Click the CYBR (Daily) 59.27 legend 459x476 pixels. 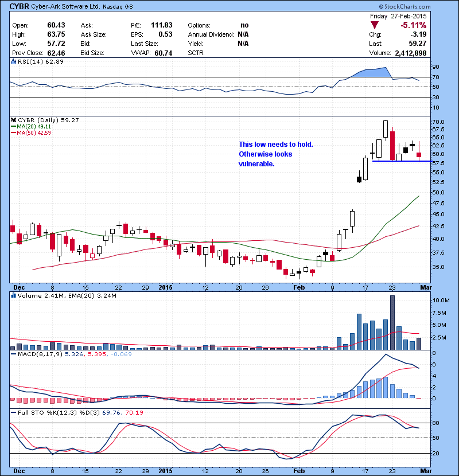coord(48,120)
